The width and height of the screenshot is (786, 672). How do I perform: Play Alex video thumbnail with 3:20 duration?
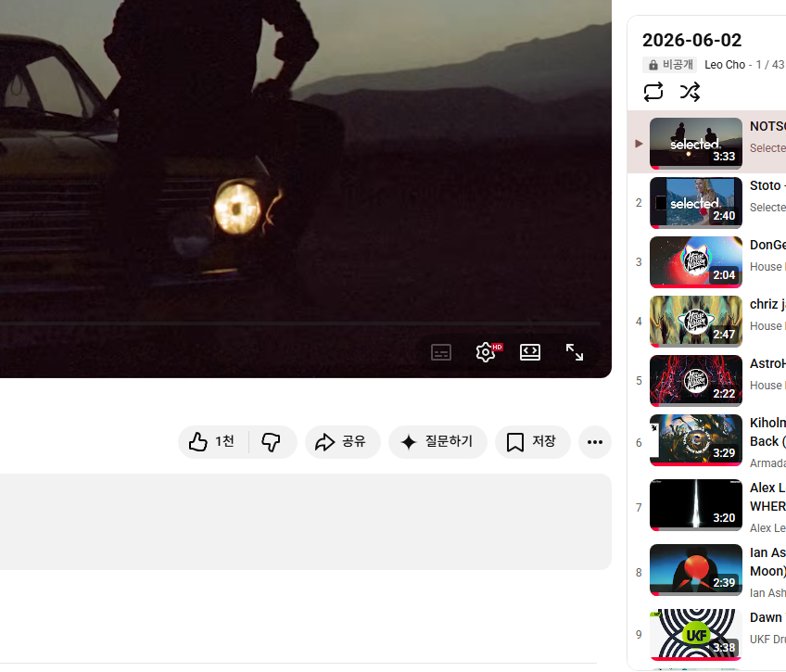[696, 504]
